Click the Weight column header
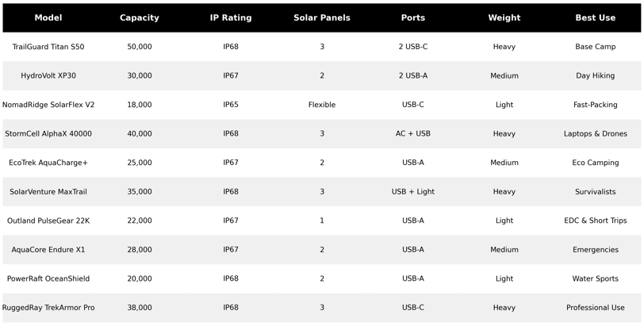The height and width of the screenshot is (326, 644). [504, 17]
